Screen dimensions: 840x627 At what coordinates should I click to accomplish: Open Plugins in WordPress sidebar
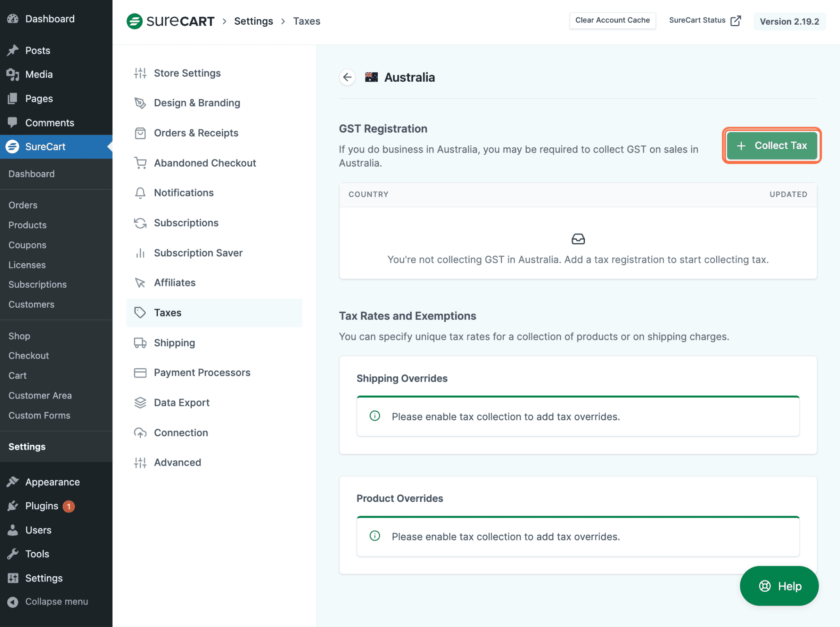(x=42, y=506)
